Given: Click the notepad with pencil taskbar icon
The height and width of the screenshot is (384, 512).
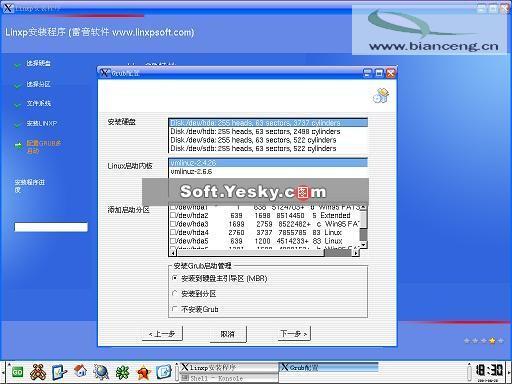Looking at the screenshot, I should [x=59, y=372].
